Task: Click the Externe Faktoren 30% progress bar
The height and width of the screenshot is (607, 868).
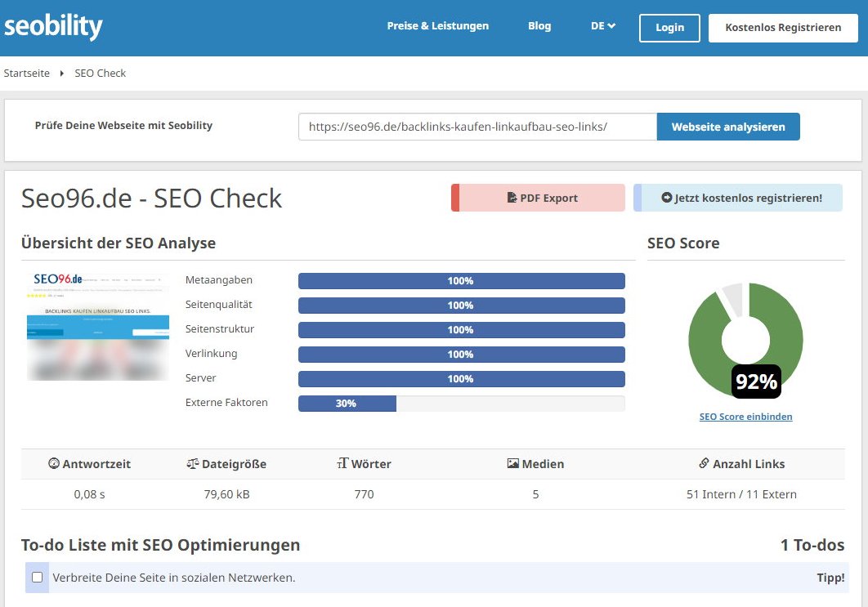Action: (461, 404)
